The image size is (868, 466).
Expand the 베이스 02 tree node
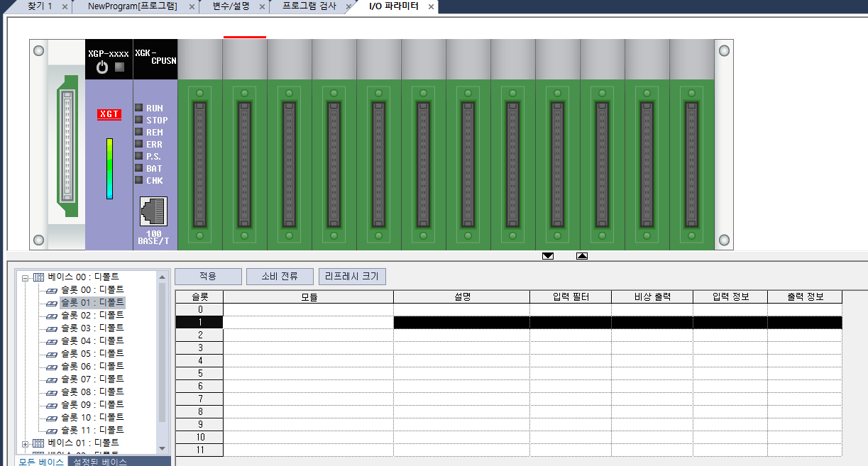24,455
